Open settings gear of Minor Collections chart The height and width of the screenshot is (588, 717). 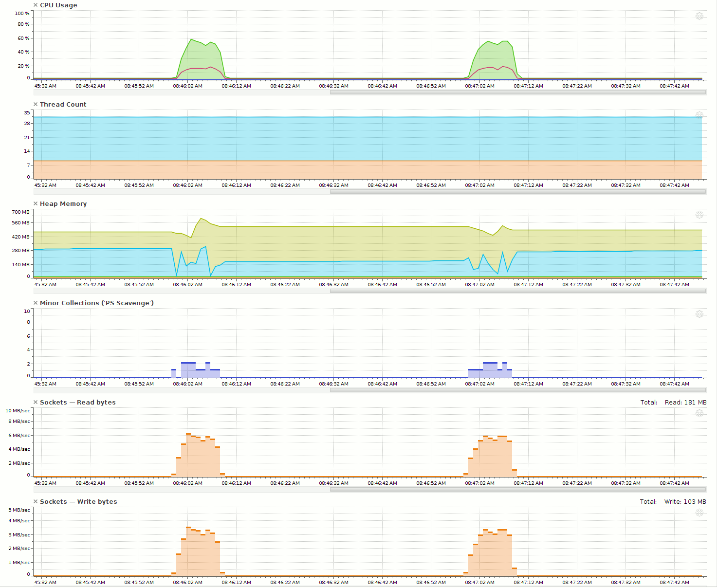699,314
